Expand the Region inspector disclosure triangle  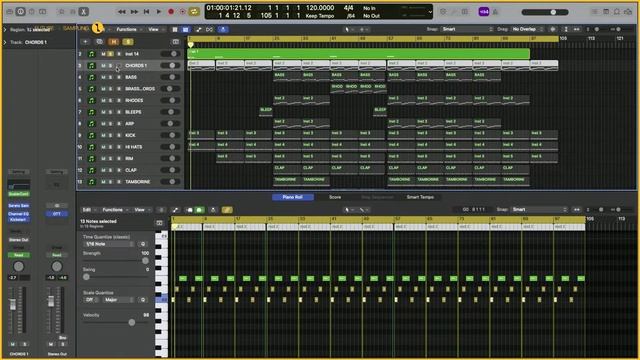pos(5,29)
